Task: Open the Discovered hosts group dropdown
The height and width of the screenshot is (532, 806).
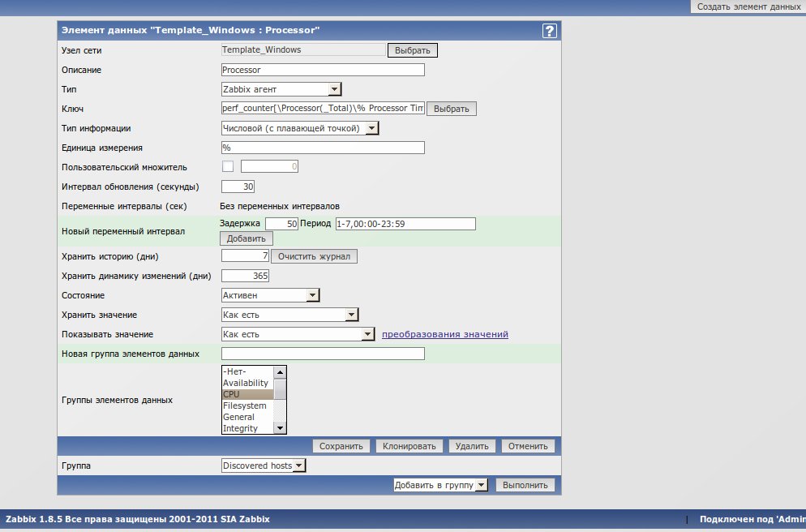Action: 264,466
